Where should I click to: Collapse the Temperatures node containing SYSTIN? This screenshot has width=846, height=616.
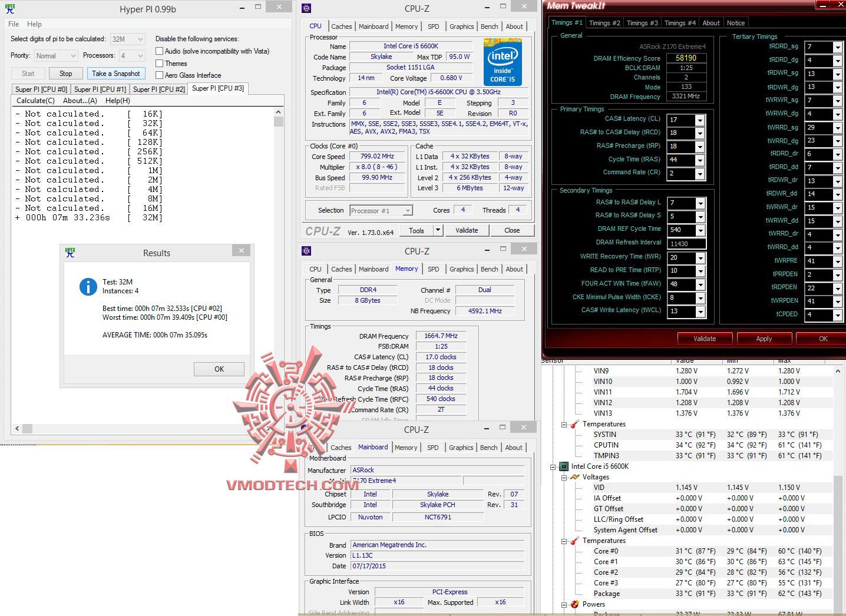pyautogui.click(x=564, y=425)
